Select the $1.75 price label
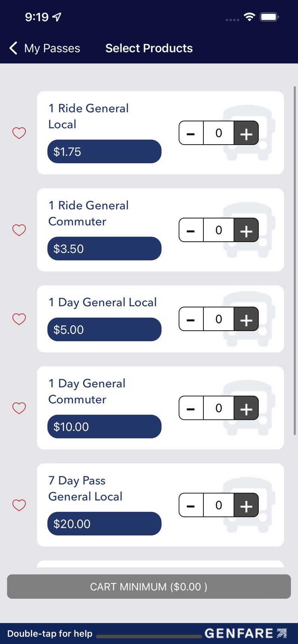 [104, 152]
